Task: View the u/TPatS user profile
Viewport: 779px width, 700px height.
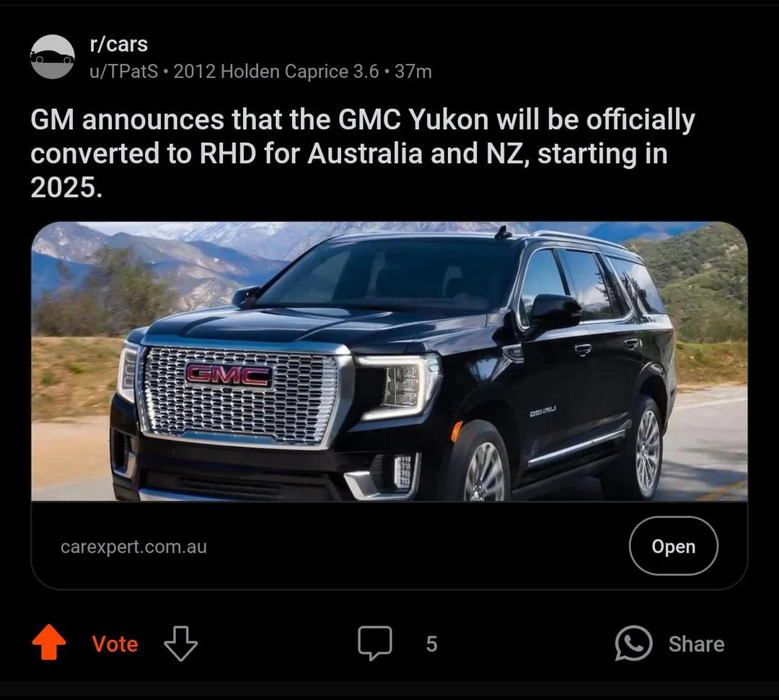Action: pyautogui.click(x=123, y=71)
